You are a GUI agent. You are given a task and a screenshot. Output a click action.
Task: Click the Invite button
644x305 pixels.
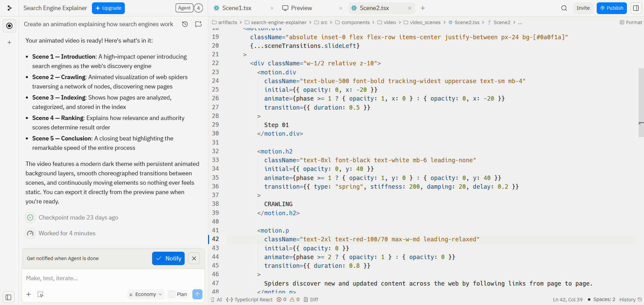pyautogui.click(x=583, y=8)
